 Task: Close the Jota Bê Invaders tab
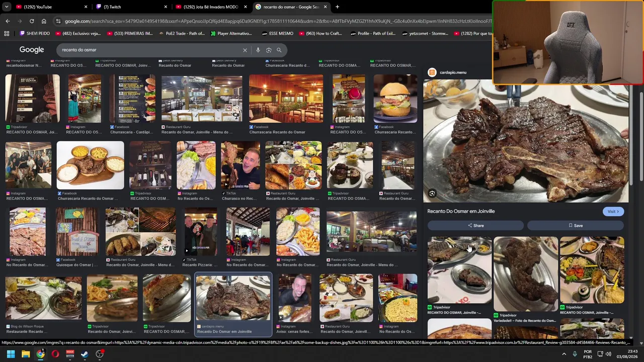pos(246,7)
